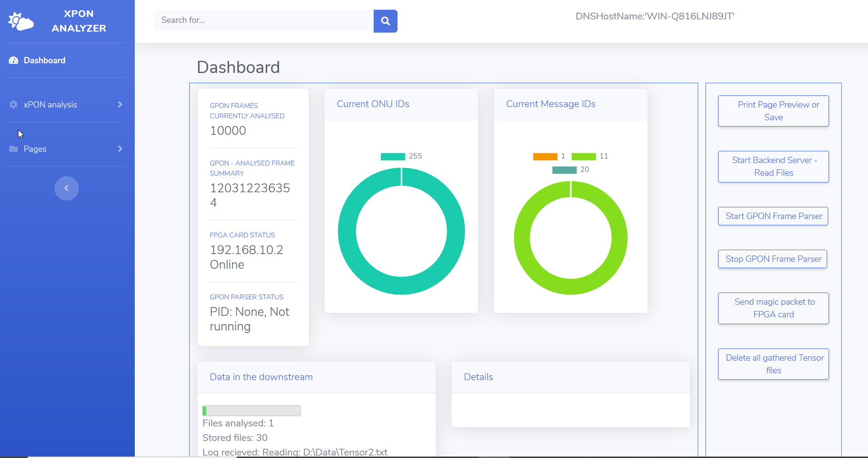Image resolution: width=868 pixels, height=458 pixels.
Task: Click the XPON Analyzer cloud logo icon
Action: [x=21, y=21]
